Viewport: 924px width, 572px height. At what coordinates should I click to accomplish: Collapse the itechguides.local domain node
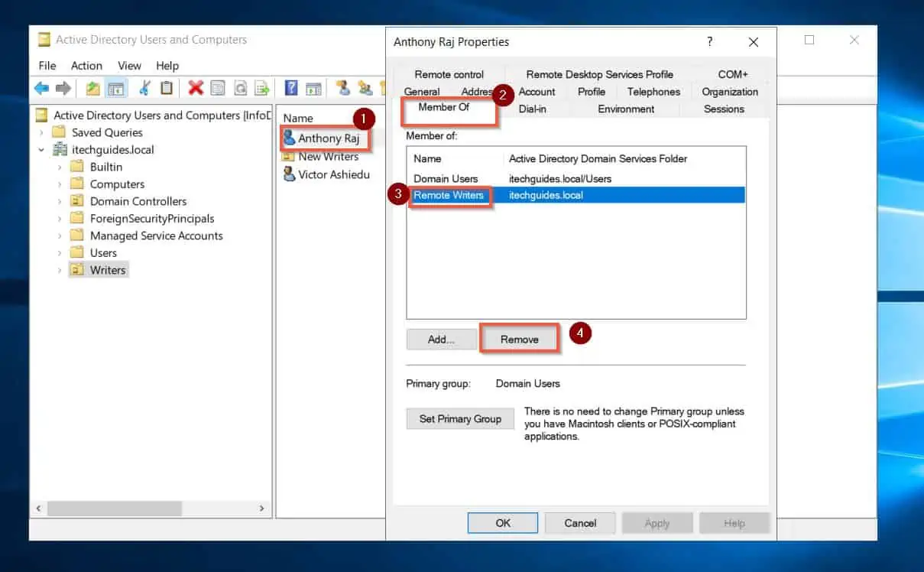pyautogui.click(x=42, y=150)
